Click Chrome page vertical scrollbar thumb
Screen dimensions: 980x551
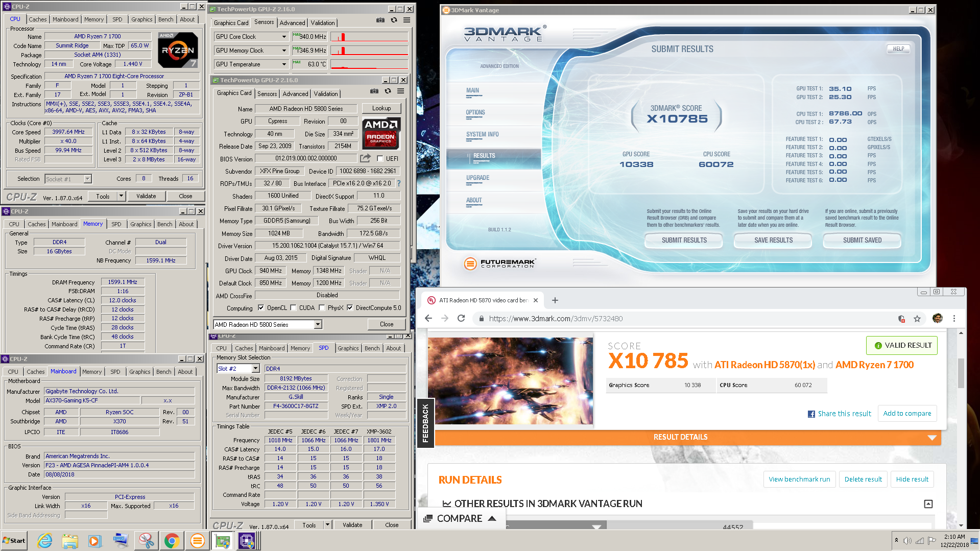tap(961, 373)
